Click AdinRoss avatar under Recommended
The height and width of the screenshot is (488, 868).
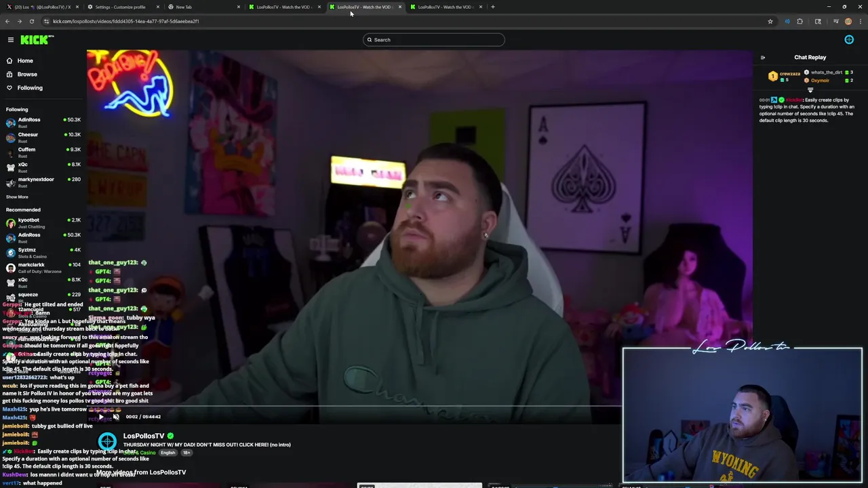coord(10,237)
